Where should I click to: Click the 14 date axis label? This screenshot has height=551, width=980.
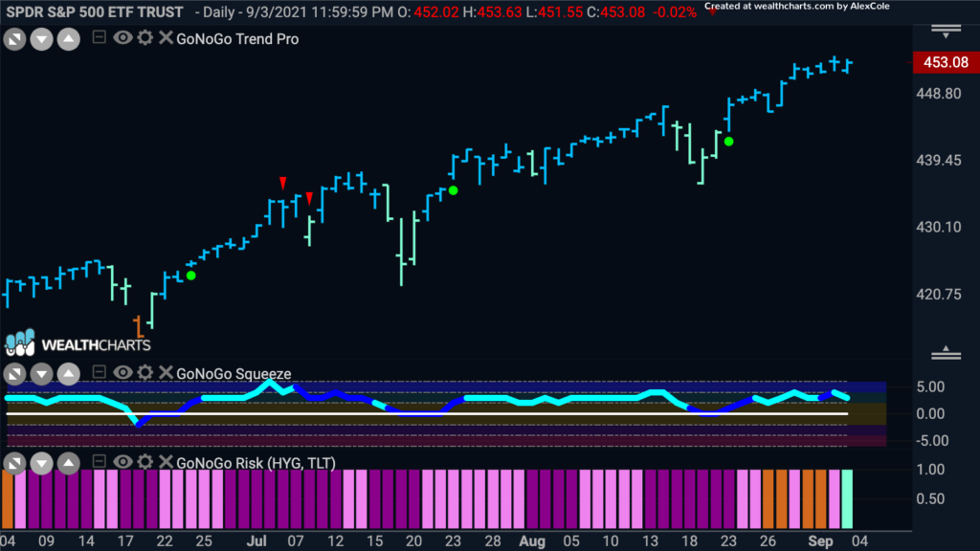[86, 541]
